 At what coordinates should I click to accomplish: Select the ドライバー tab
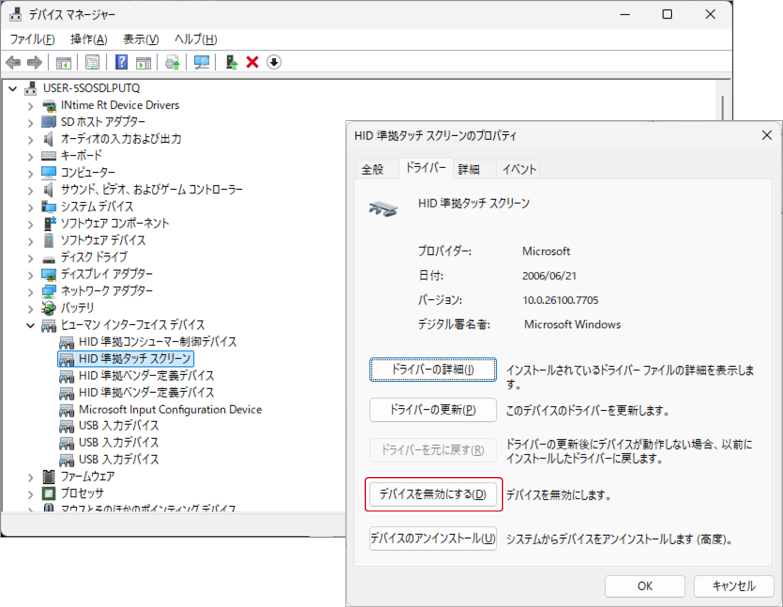(x=426, y=168)
